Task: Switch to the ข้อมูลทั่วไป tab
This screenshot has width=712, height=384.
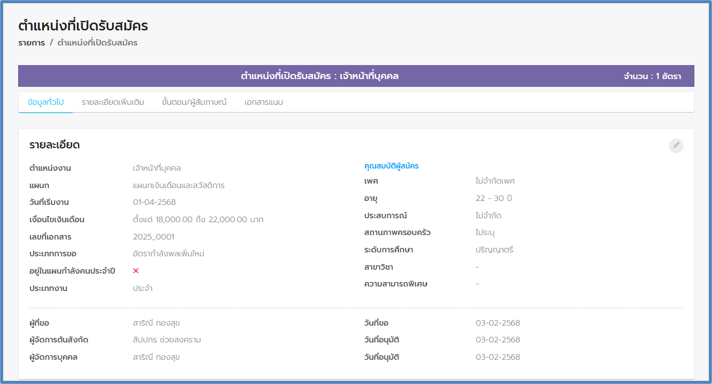Action: pyautogui.click(x=45, y=102)
